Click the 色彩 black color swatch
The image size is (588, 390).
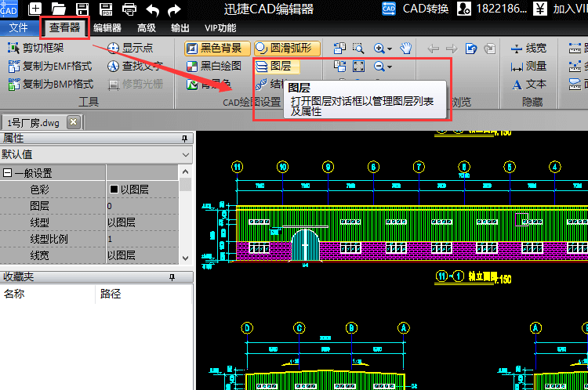[x=114, y=190]
